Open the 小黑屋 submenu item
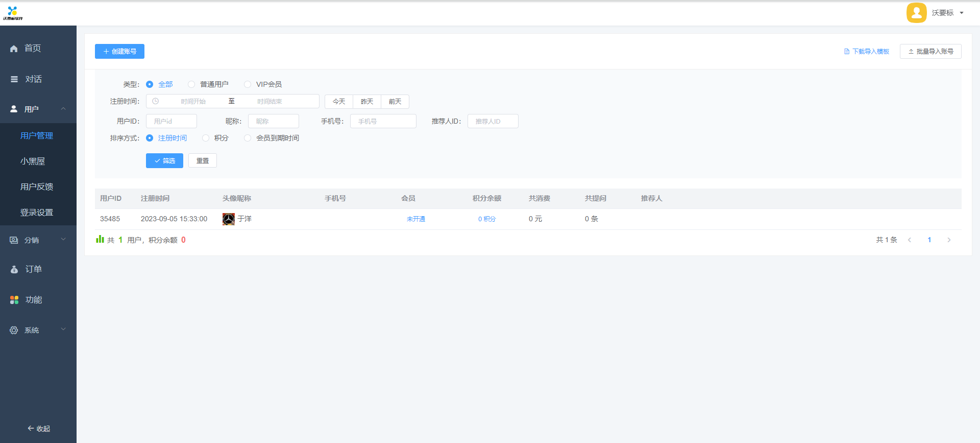980x443 pixels. click(x=33, y=161)
